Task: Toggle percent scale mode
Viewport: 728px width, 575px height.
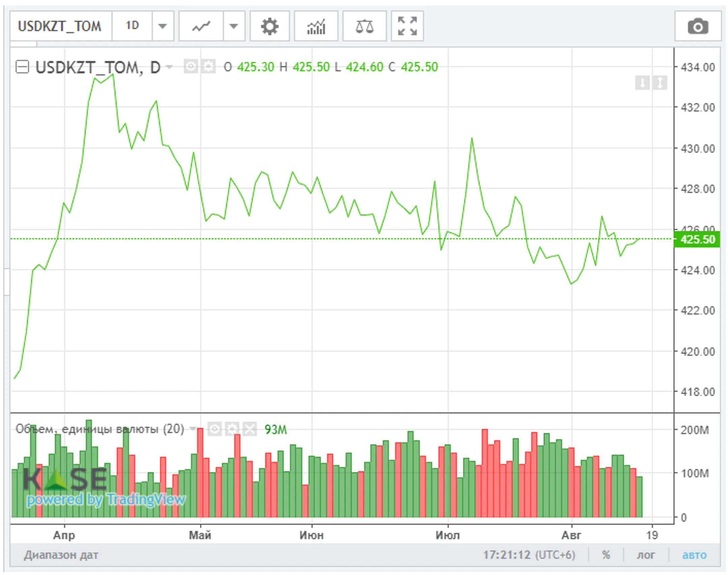Action: 606,555
